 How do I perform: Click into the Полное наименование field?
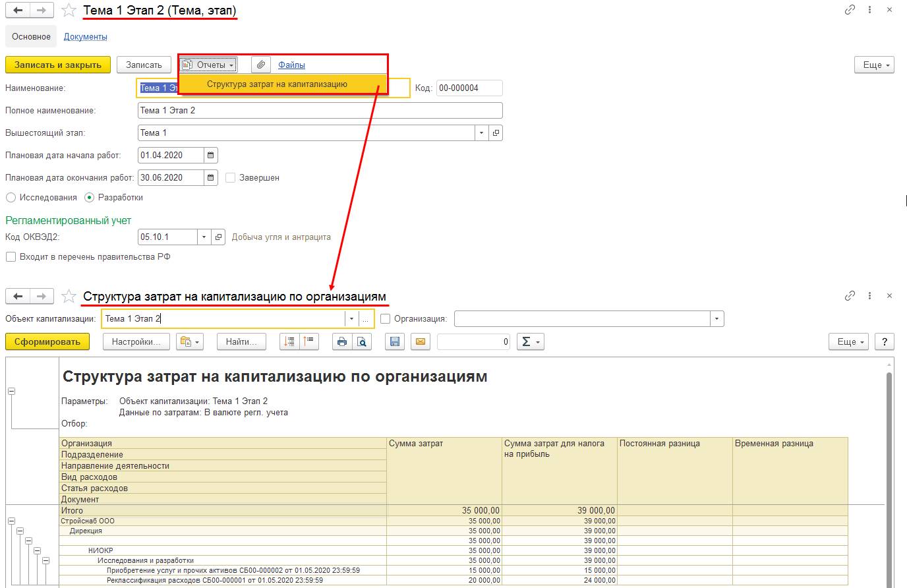(320, 111)
